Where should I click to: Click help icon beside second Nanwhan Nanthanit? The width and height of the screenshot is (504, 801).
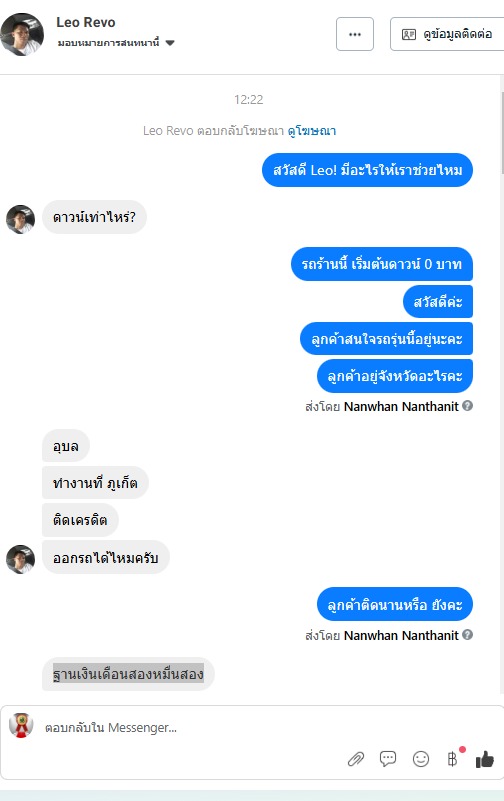[x=467, y=634]
